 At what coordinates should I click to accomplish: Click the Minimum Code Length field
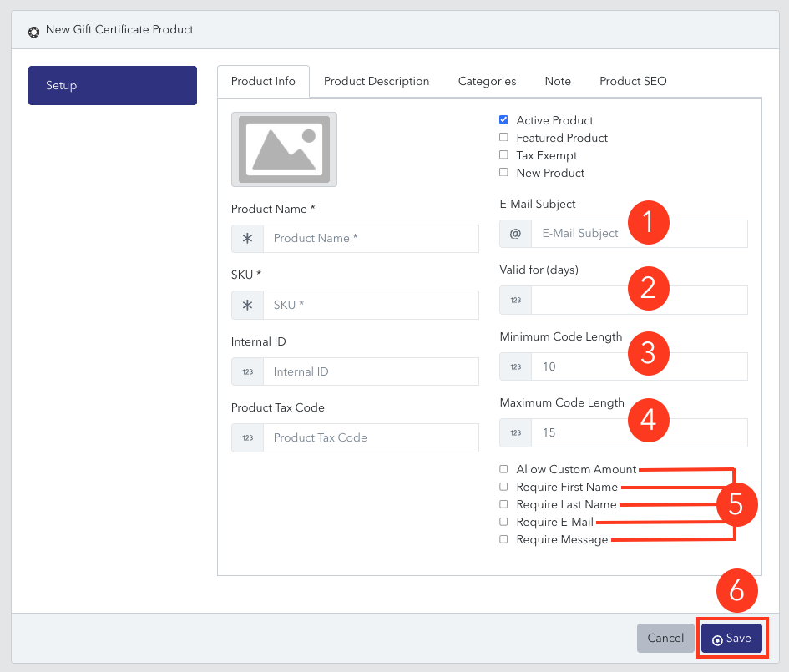tap(639, 366)
